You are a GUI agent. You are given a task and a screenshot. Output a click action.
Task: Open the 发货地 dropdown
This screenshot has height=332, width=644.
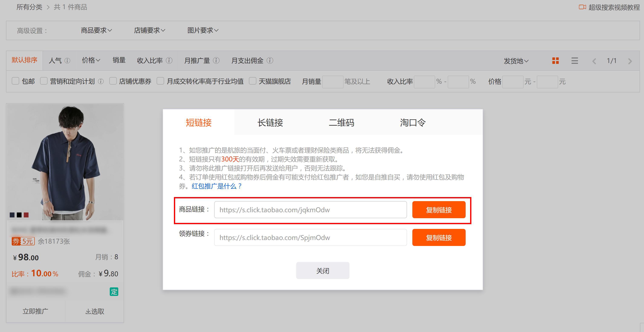(516, 61)
